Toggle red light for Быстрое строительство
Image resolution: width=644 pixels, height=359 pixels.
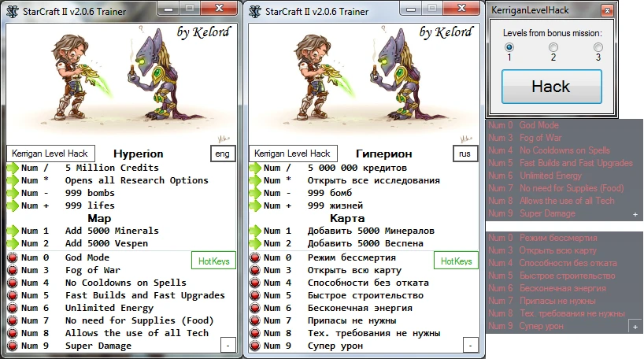255,295
